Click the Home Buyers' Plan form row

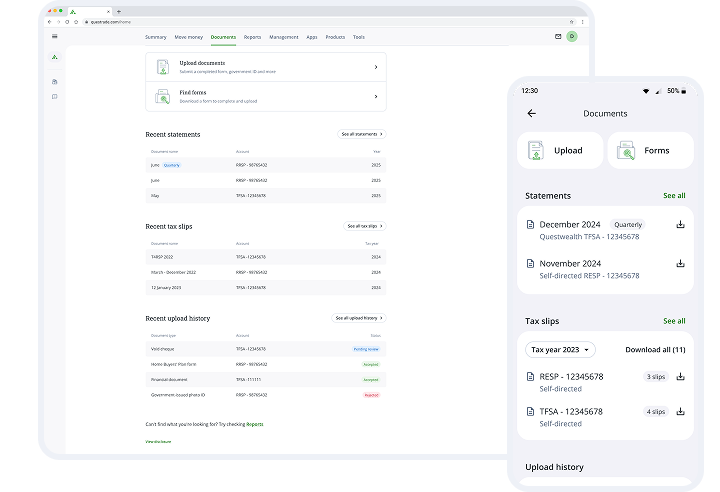click(266, 364)
